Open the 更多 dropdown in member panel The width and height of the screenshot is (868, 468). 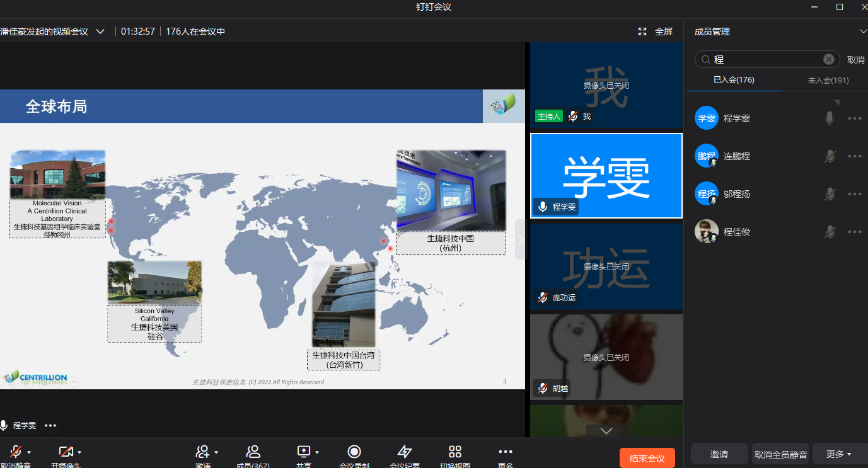(x=838, y=454)
